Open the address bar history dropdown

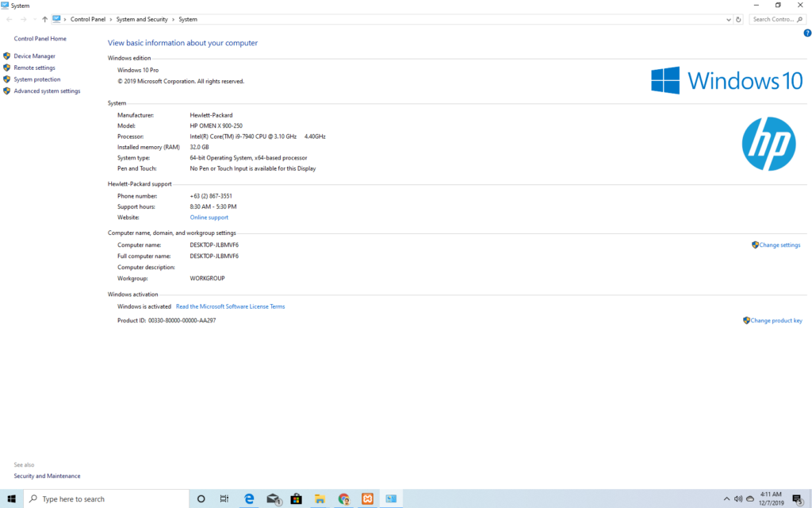[x=729, y=20]
